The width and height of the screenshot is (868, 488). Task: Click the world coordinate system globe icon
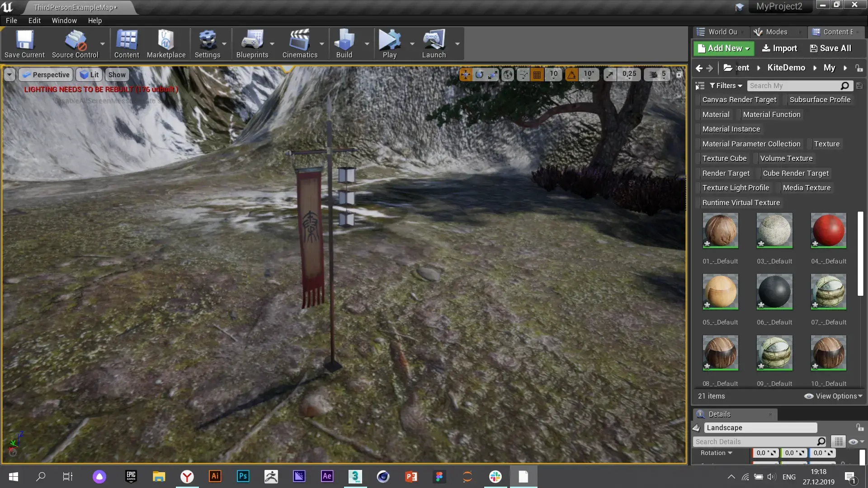point(508,75)
